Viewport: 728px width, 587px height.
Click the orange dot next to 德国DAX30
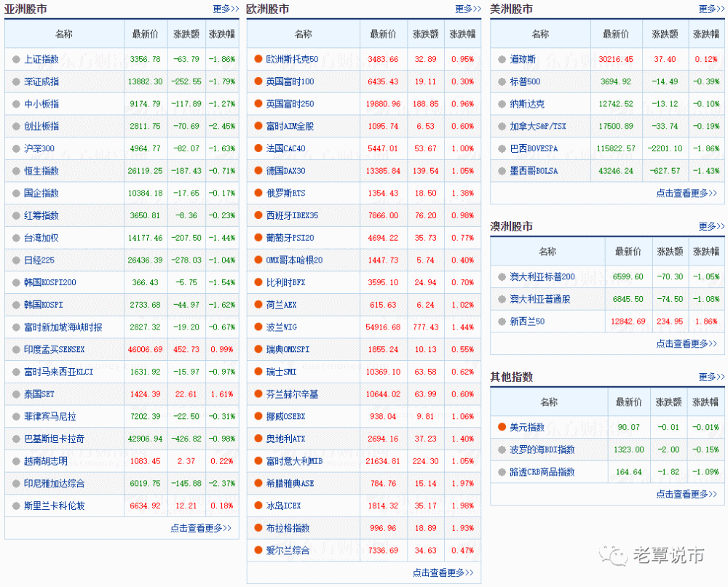[258, 171]
